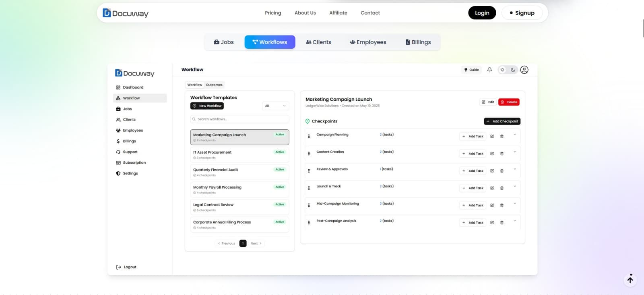Delete the Content Creation checkpoint via trash icon
The image size is (644, 295).
pyautogui.click(x=502, y=154)
